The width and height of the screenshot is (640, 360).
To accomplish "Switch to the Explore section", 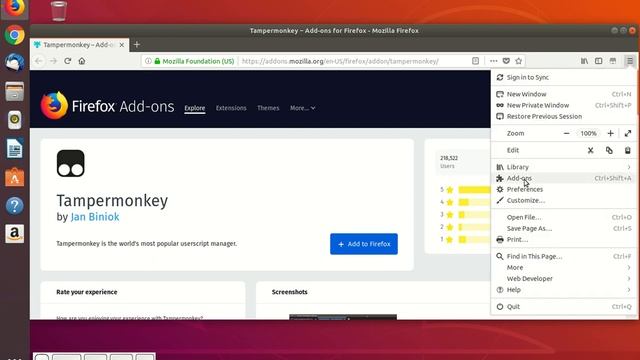I will pos(195,108).
